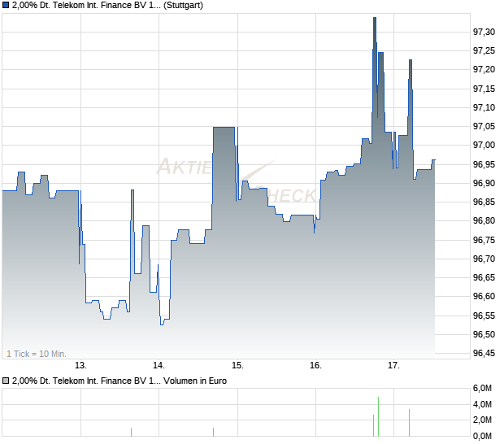Image resolution: width=504 pixels, height=444 pixels.
Task: Click the y-axis price label '96,65'
Action: click(x=484, y=277)
